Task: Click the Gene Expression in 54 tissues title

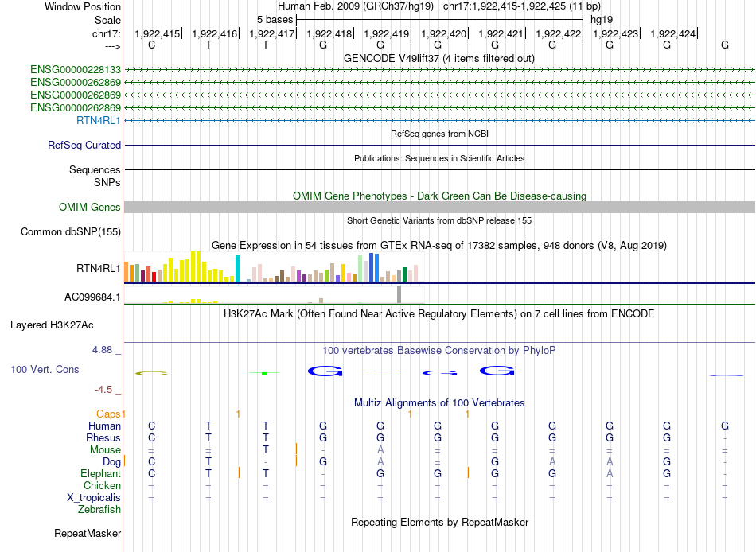Action: point(439,246)
